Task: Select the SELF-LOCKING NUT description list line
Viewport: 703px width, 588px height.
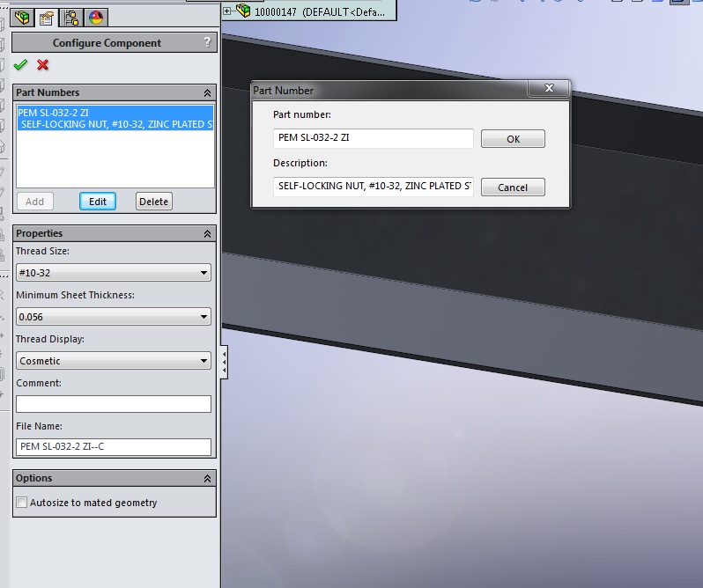Action: pyautogui.click(x=116, y=124)
